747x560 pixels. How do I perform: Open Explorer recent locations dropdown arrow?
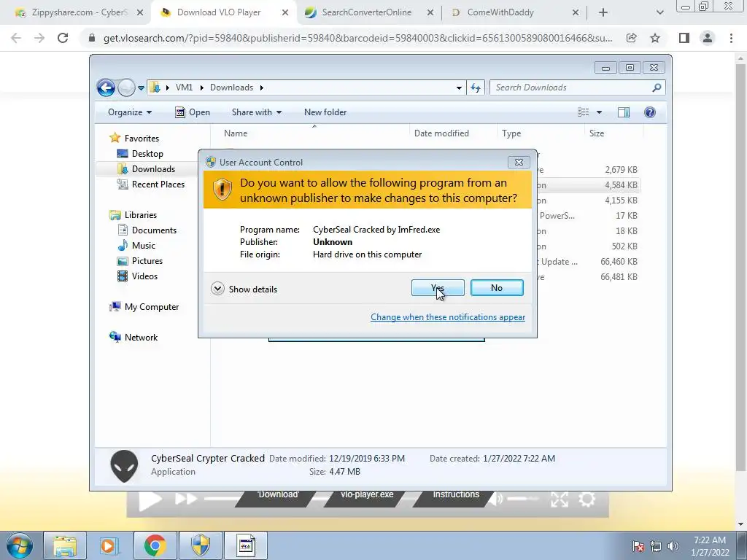[141, 88]
